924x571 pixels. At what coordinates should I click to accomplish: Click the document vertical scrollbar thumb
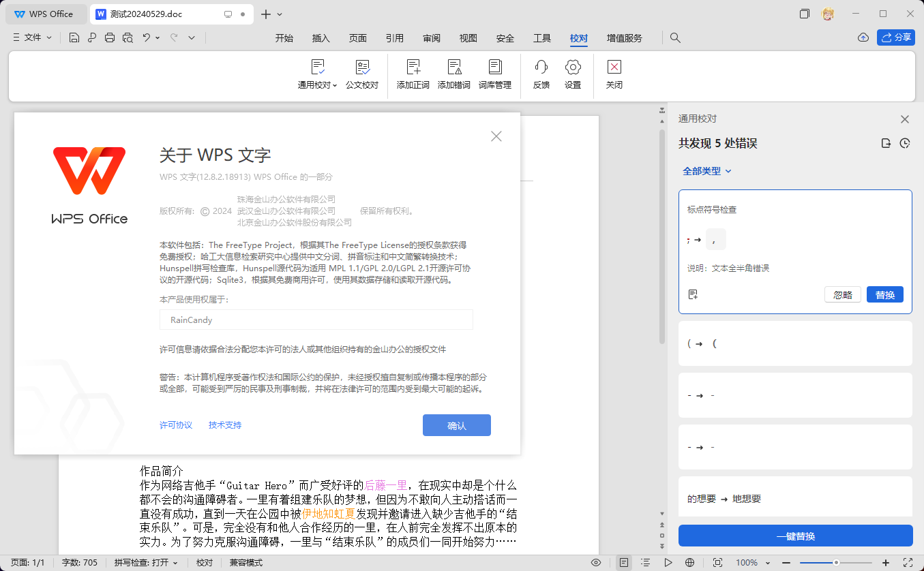pos(661,236)
